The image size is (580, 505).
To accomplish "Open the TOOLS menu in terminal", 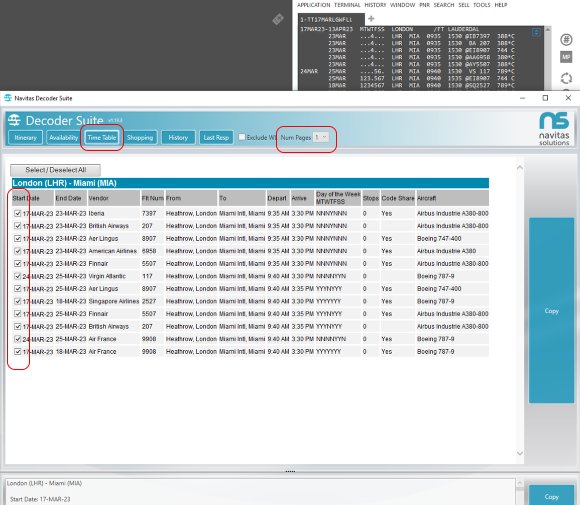I will tap(482, 5).
